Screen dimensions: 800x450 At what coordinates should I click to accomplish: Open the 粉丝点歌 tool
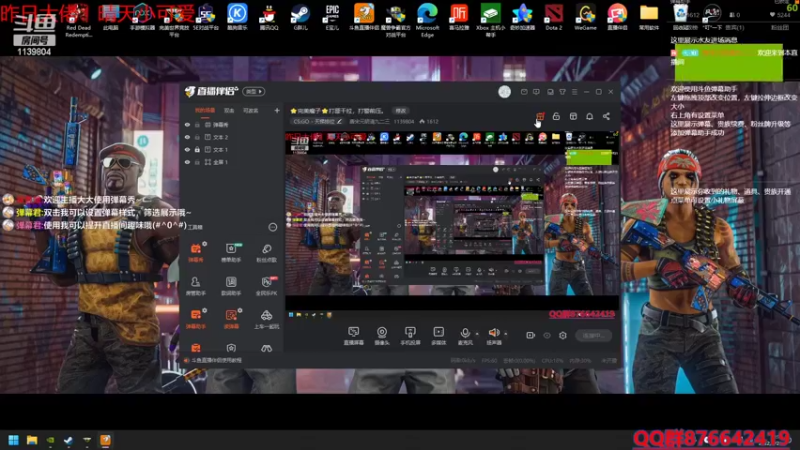pos(266,253)
